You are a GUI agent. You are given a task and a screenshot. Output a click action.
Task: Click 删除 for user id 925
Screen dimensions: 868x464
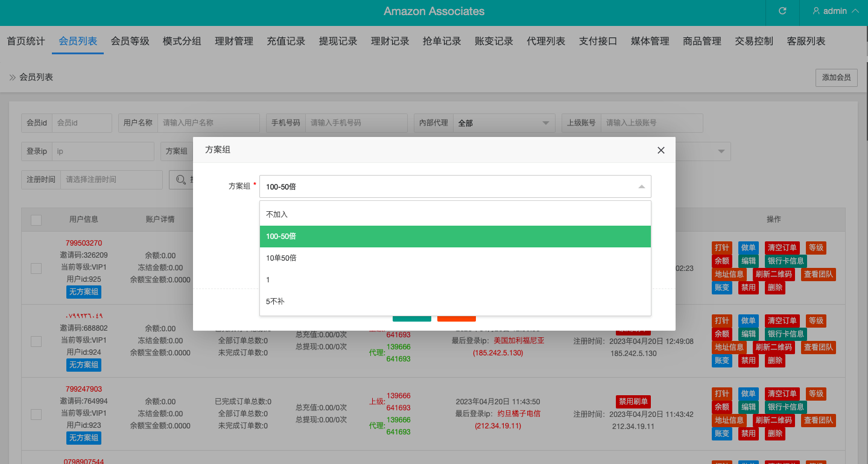(774, 287)
